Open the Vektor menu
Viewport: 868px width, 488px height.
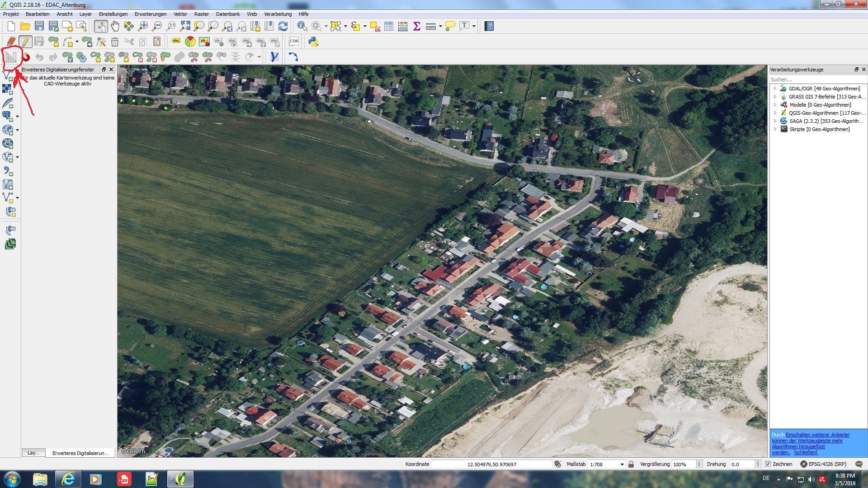point(180,14)
